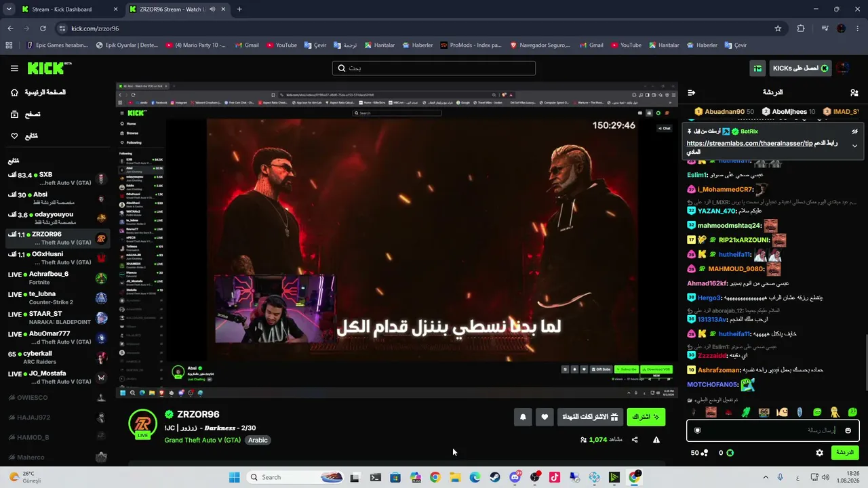Go back to the previous page
868x488 pixels.
coord(10,28)
